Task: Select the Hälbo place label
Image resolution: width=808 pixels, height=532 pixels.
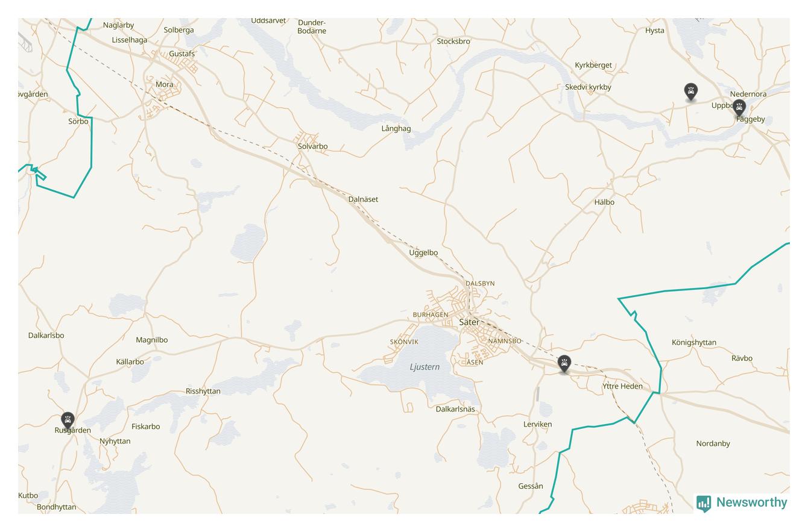Action: coord(604,202)
